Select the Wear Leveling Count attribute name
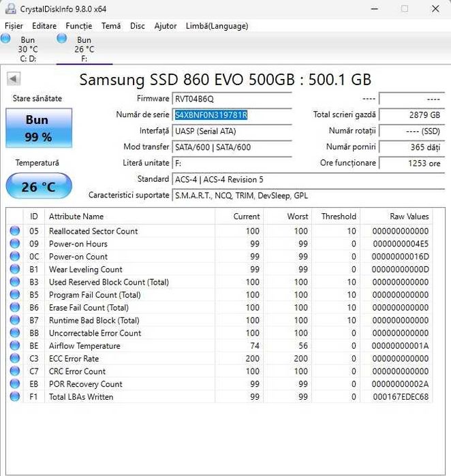The image size is (451, 476). [x=86, y=270]
